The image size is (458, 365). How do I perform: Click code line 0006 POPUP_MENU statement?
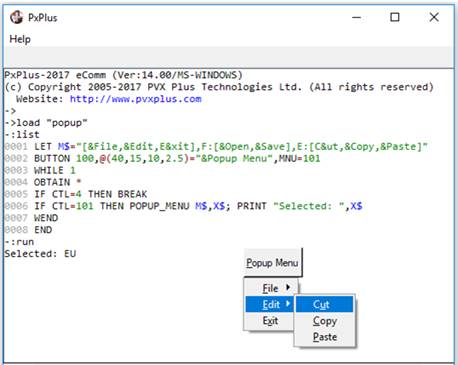(183, 206)
